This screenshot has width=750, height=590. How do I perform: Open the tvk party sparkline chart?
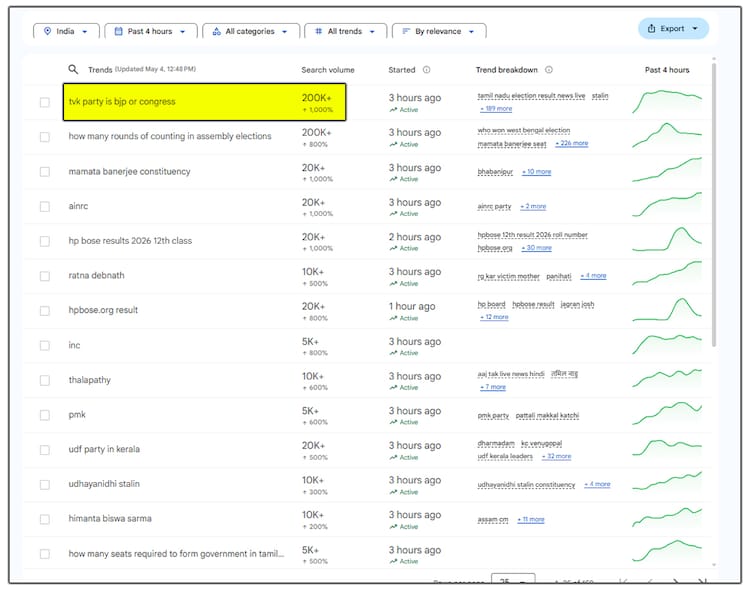click(667, 101)
